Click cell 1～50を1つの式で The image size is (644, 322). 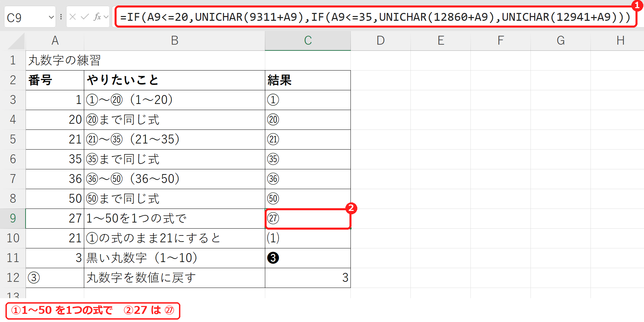click(175, 218)
